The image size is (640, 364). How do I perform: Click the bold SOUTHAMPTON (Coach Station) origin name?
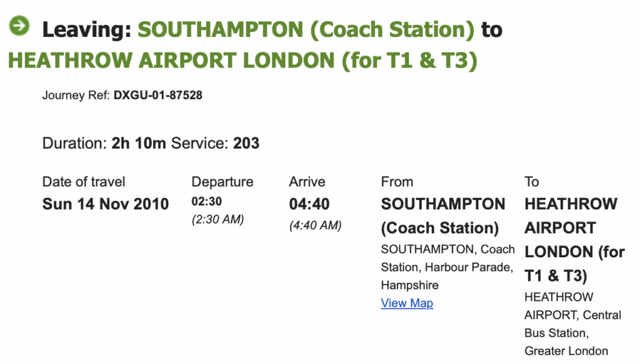pyautogui.click(x=443, y=216)
